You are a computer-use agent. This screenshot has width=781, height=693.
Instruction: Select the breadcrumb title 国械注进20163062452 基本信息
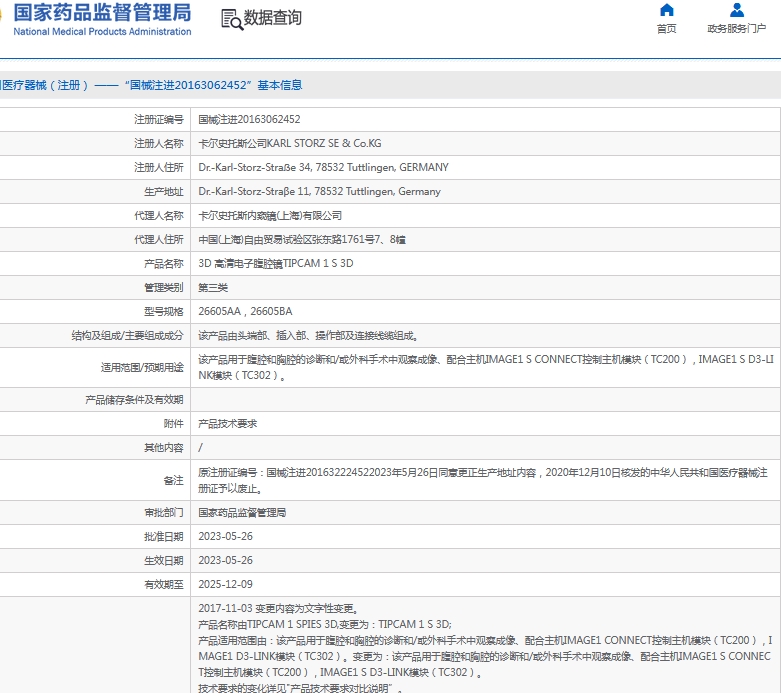(213, 85)
